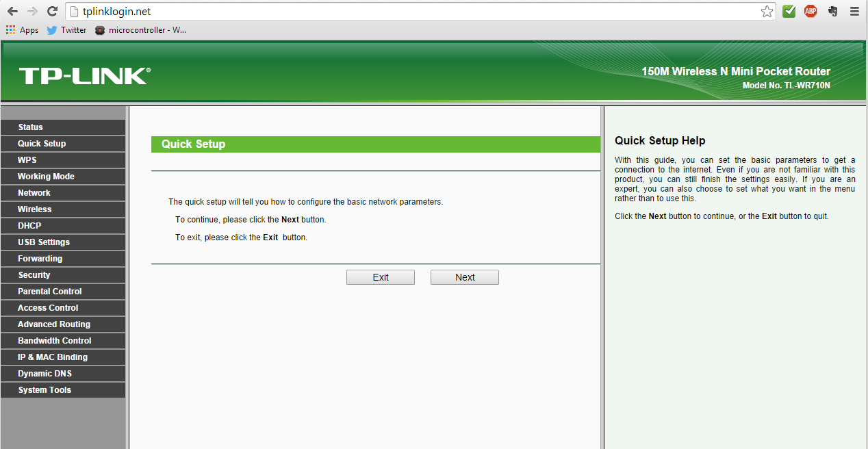Click the browser forward arrow
868x449 pixels.
32,11
